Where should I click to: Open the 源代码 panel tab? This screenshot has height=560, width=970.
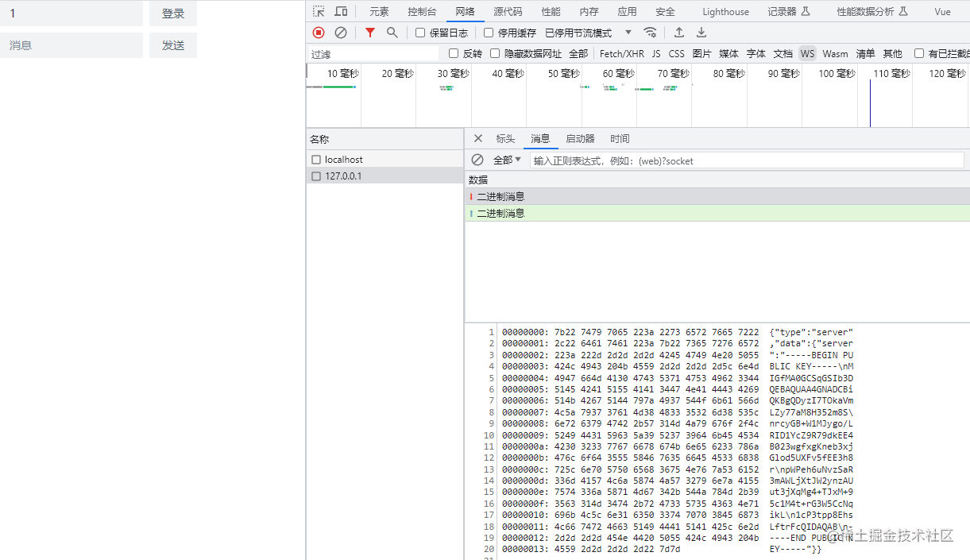pyautogui.click(x=508, y=11)
